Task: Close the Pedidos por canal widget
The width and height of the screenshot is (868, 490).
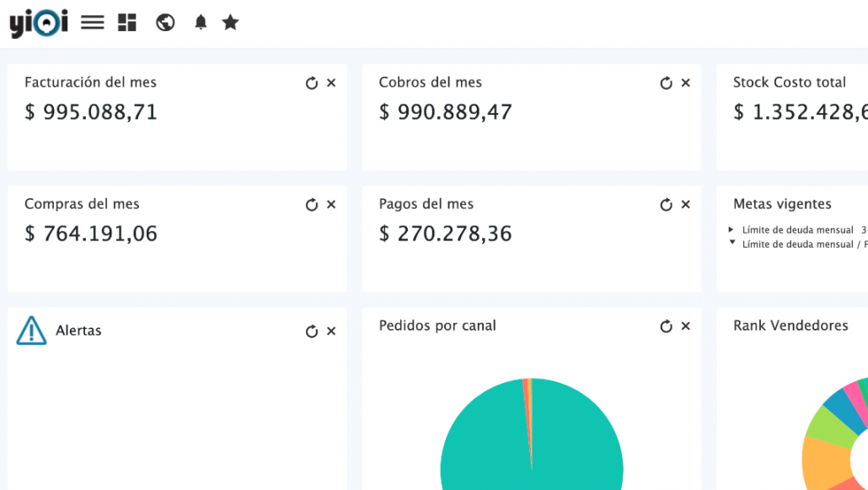Action: click(685, 326)
